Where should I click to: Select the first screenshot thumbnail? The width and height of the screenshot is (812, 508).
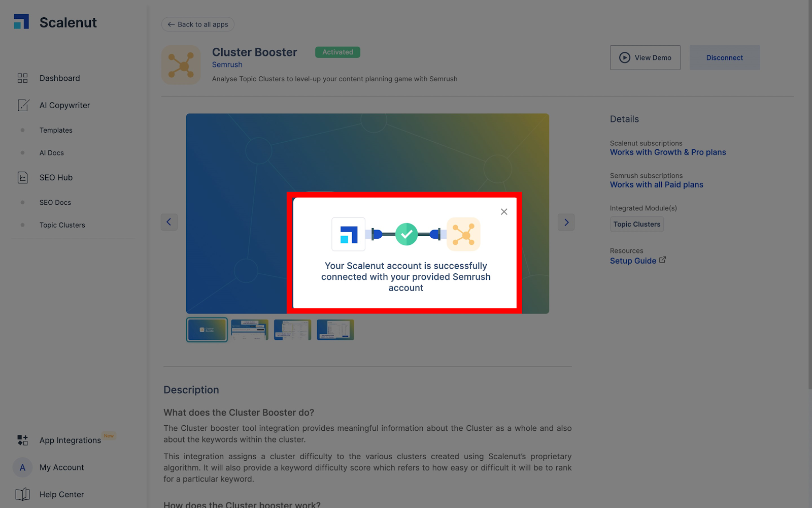coord(207,330)
